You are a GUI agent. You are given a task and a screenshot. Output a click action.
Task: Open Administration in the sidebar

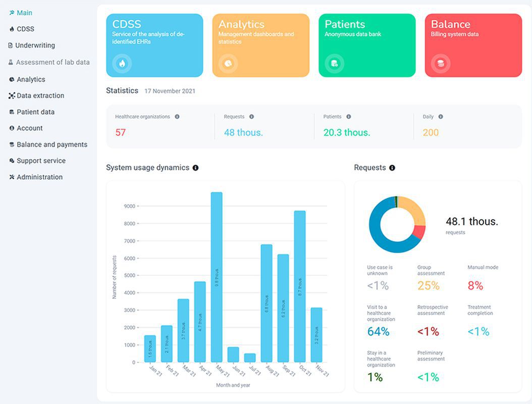coord(39,177)
